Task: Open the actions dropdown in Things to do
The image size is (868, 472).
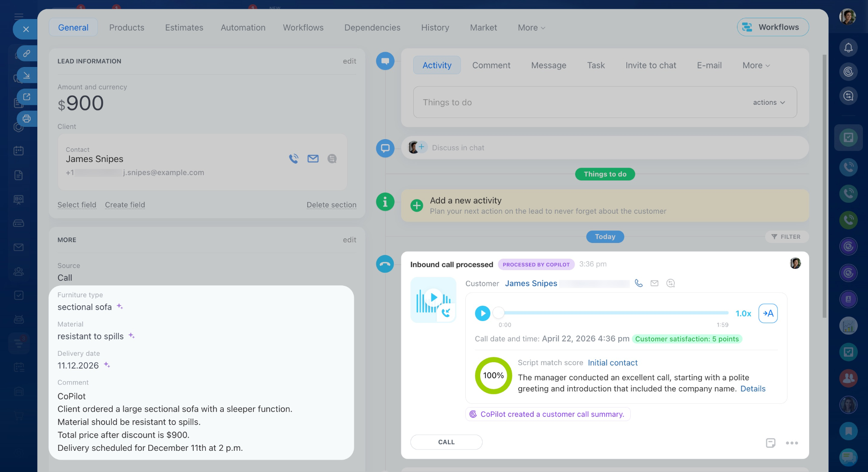Action: tap(769, 103)
